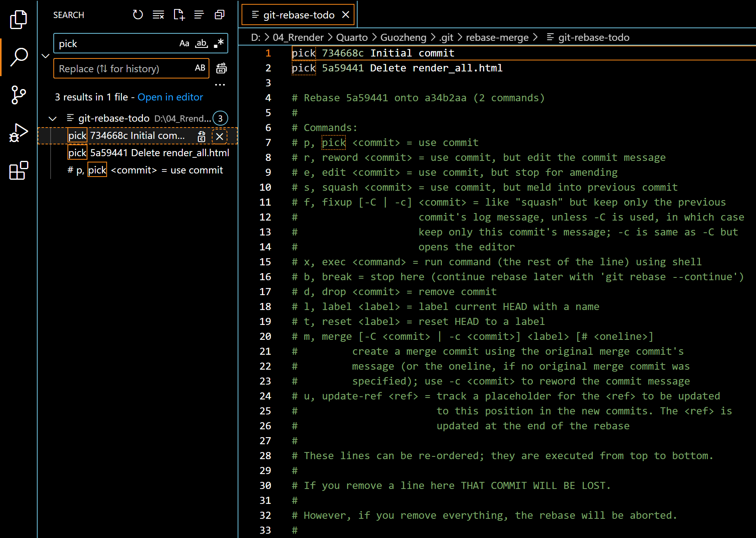
Task: Click the Replace All icon
Action: pyautogui.click(x=222, y=68)
